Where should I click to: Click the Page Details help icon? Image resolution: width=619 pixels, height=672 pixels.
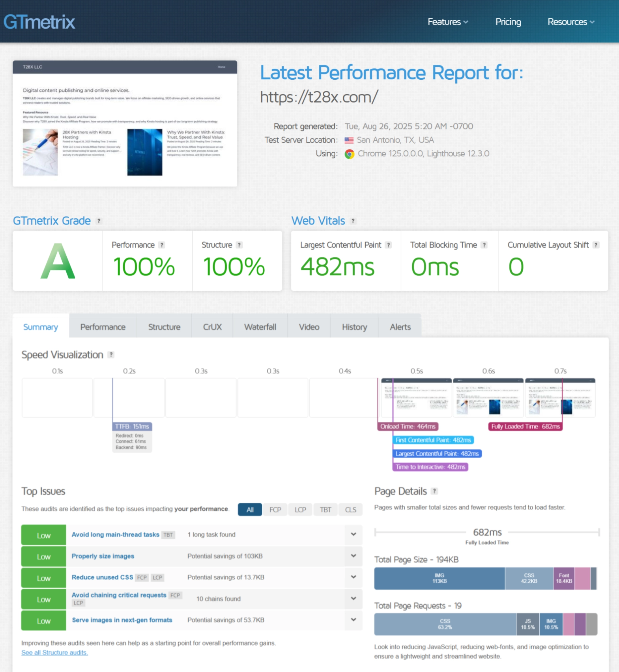tap(435, 491)
